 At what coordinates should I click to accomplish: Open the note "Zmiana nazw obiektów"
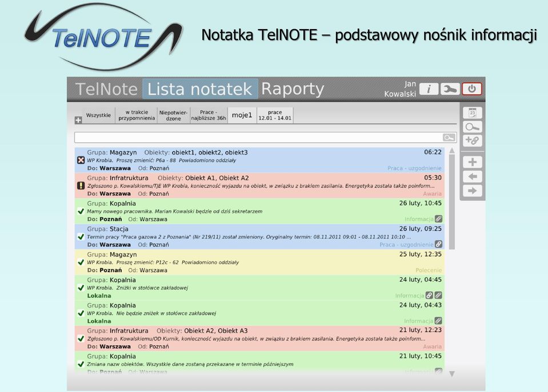[x=259, y=364]
